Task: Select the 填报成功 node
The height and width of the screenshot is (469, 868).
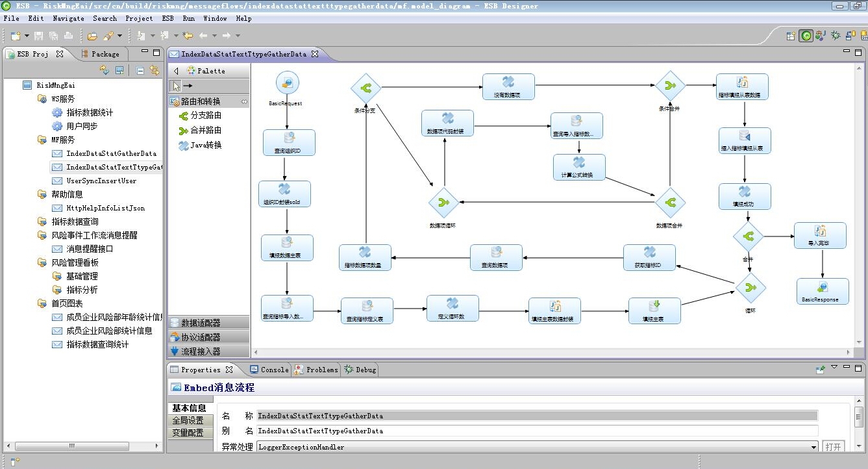Action: pyautogui.click(x=745, y=196)
